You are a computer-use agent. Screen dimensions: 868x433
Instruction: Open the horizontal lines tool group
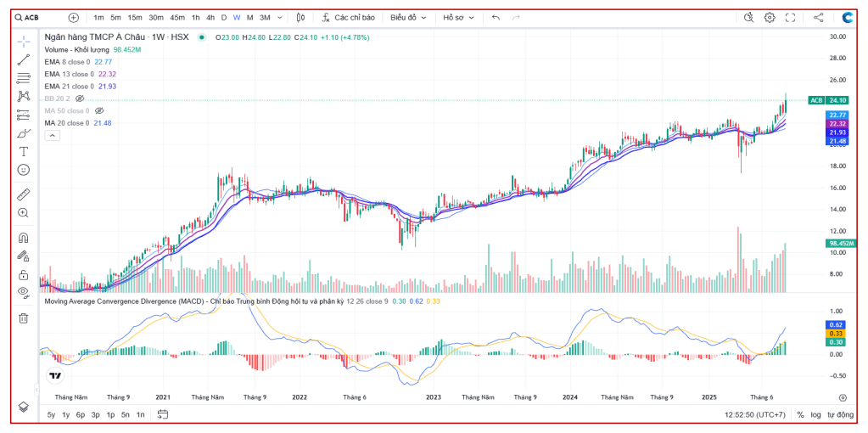click(23, 78)
